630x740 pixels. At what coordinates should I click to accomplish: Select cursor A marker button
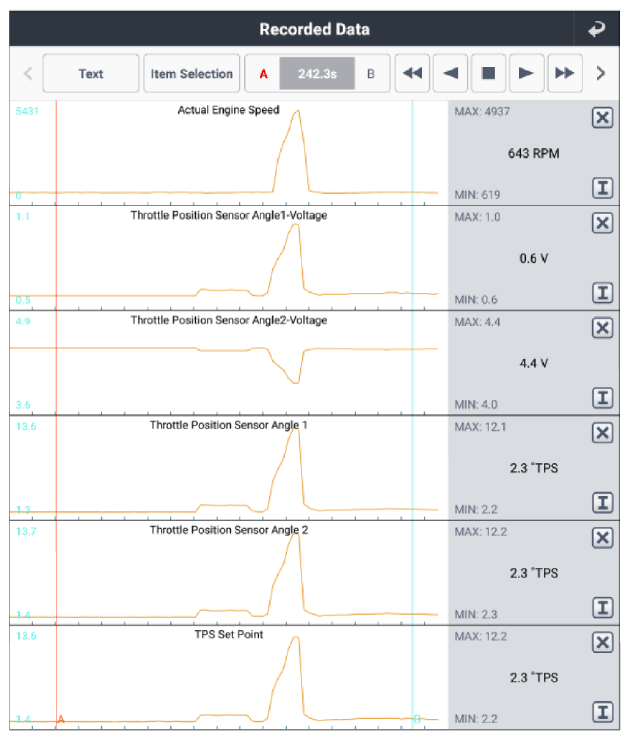[x=263, y=73]
